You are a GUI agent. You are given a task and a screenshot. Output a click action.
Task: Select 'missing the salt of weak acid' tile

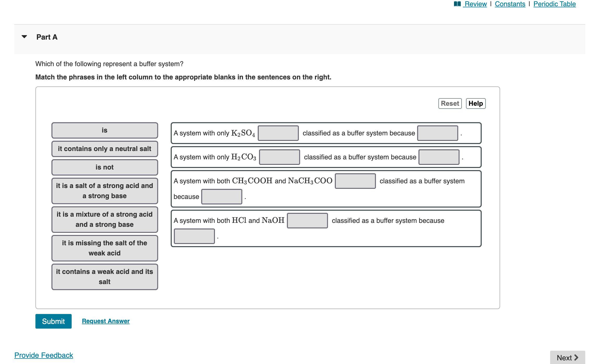point(104,248)
